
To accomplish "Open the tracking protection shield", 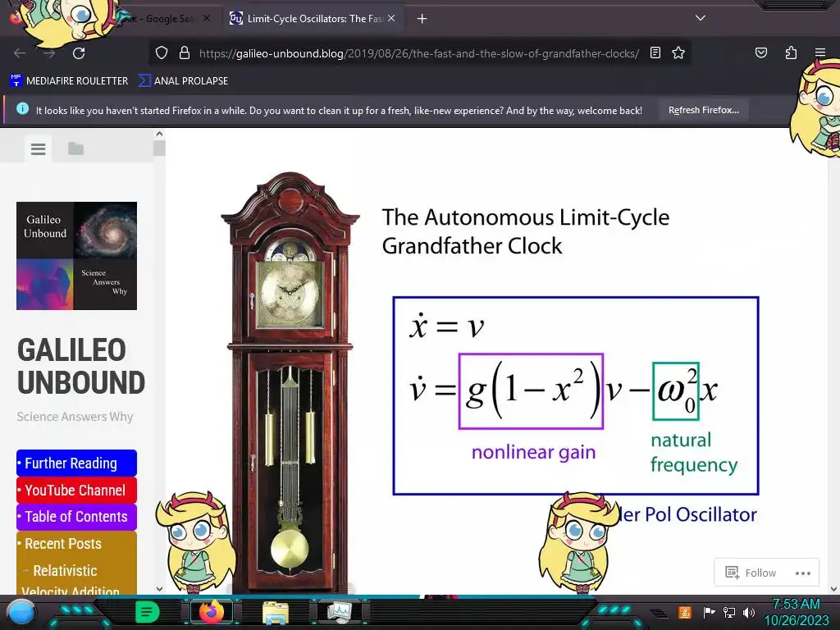I will (x=162, y=53).
